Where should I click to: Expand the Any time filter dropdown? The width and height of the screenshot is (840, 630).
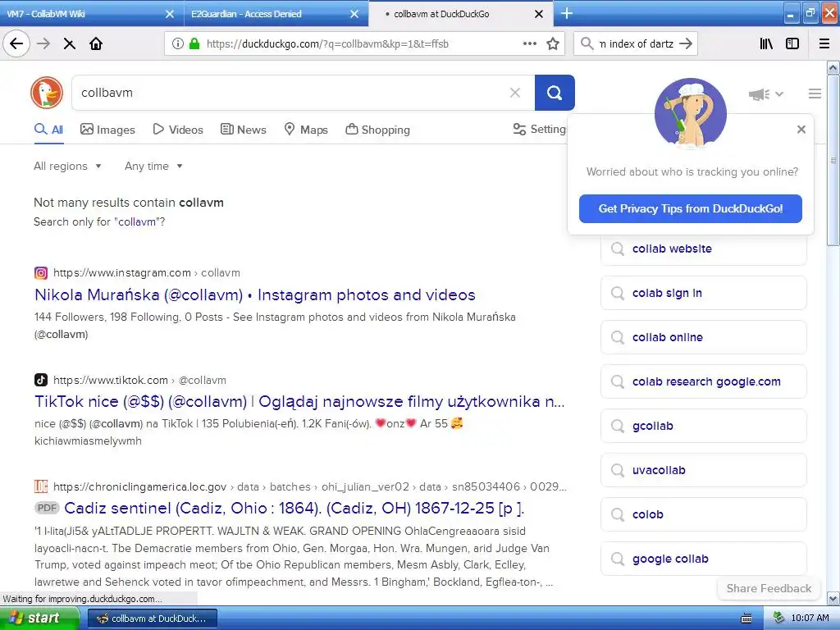(153, 166)
